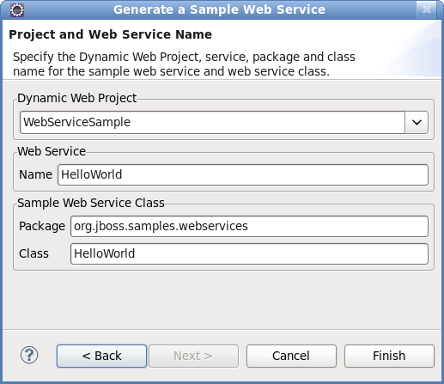Click the Project and Web Service Name heading
The height and width of the screenshot is (384, 444).
110,35
